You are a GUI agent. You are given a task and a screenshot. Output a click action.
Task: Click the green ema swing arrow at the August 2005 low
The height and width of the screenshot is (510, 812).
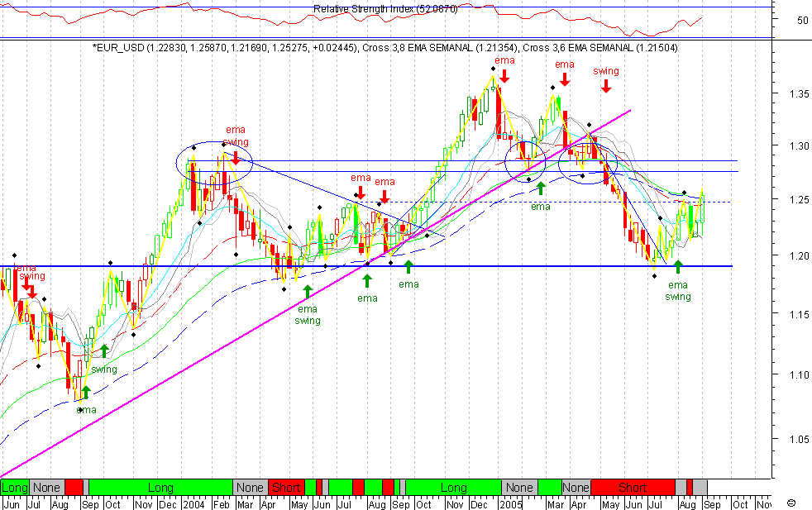click(x=677, y=267)
